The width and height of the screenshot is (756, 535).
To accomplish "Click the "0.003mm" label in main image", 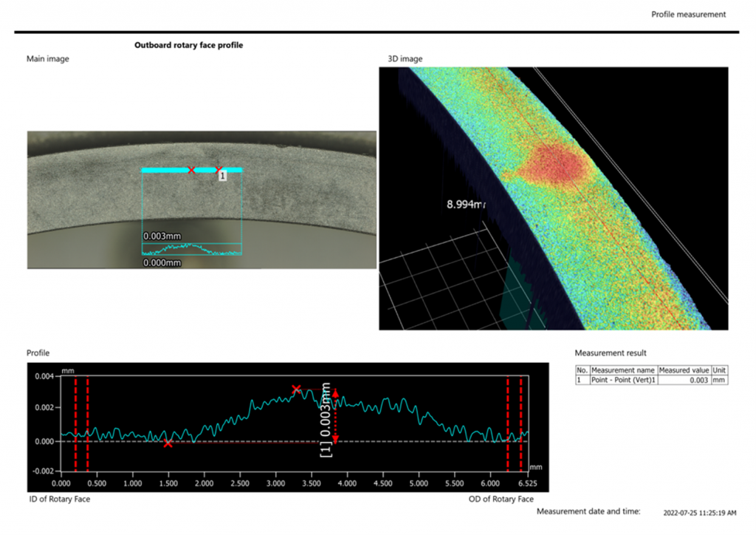I will 162,236.
